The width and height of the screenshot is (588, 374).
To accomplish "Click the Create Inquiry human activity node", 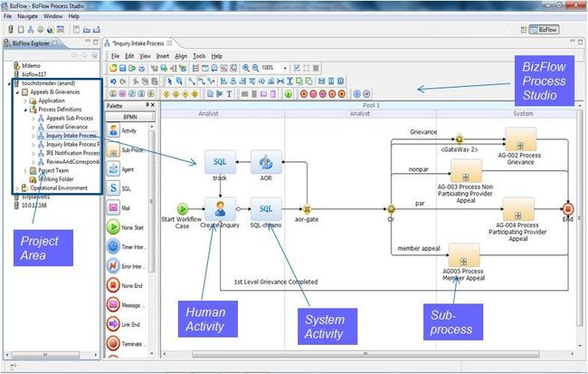I will coord(220,209).
